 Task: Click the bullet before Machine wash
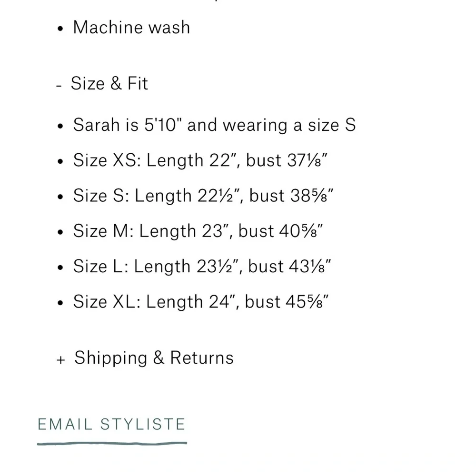[60, 29]
